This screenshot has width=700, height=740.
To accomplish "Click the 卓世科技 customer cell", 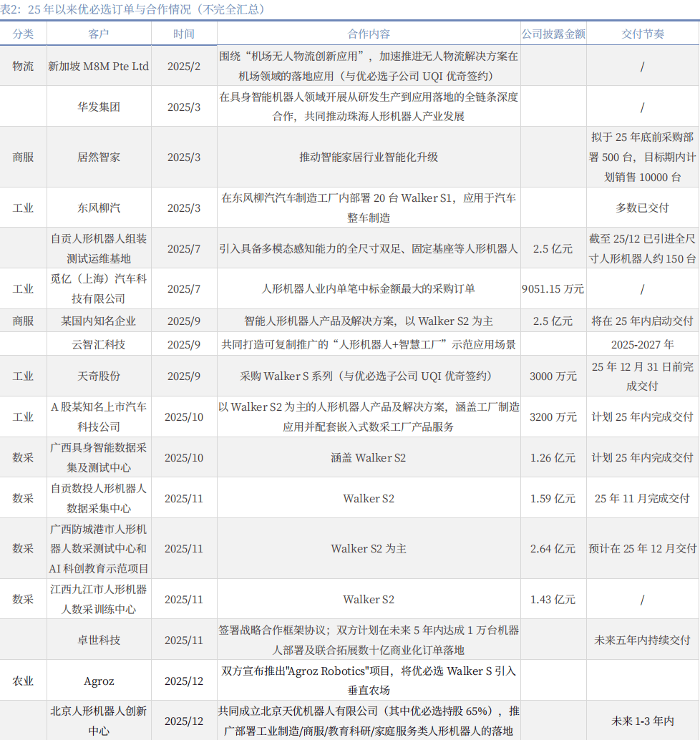I will [x=99, y=640].
